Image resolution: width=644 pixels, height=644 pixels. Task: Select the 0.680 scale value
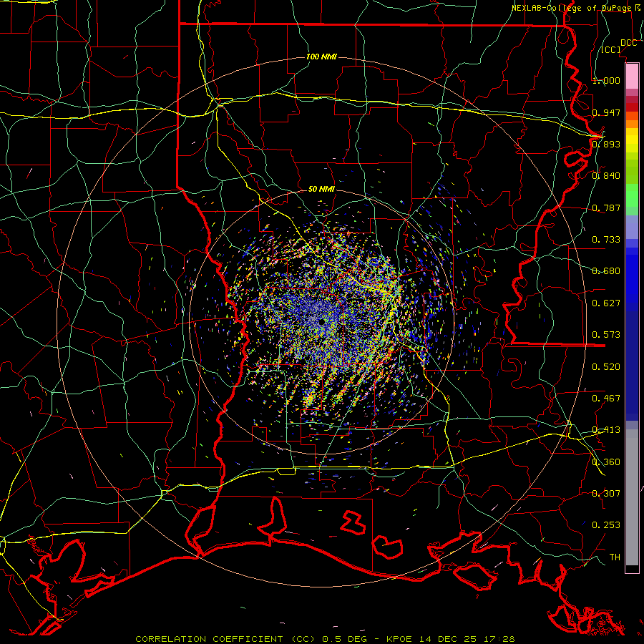(x=606, y=271)
